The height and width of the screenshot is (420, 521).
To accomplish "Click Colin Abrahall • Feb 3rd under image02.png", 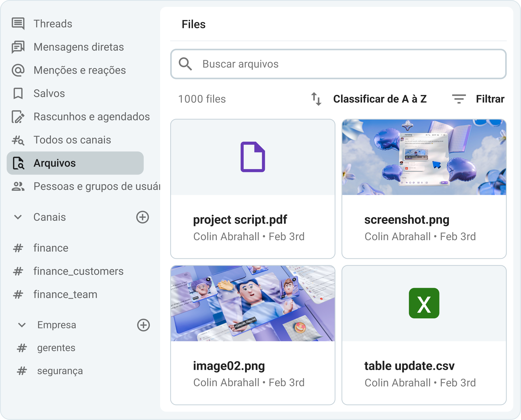I will pos(249,382).
